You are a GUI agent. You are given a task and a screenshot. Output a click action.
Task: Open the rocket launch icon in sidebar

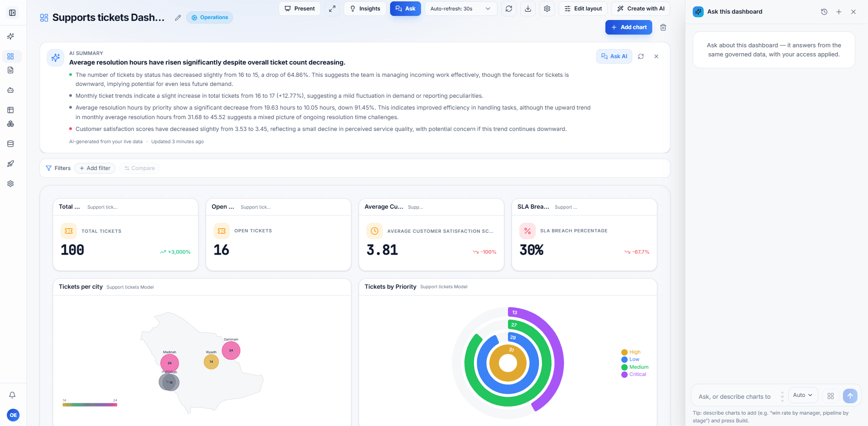10,164
